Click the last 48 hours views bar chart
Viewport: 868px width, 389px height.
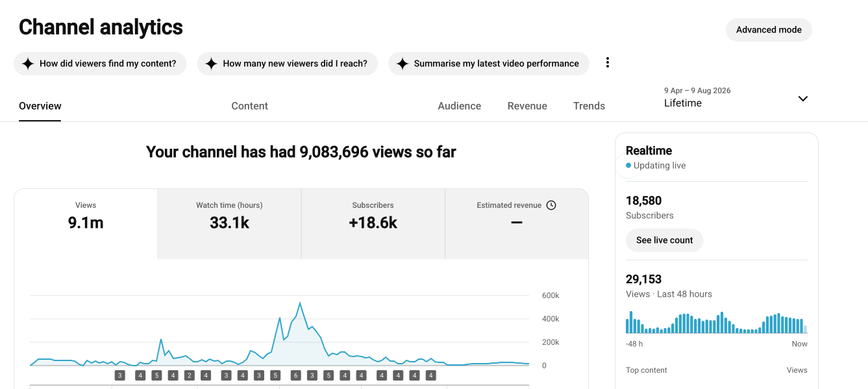coord(716,322)
